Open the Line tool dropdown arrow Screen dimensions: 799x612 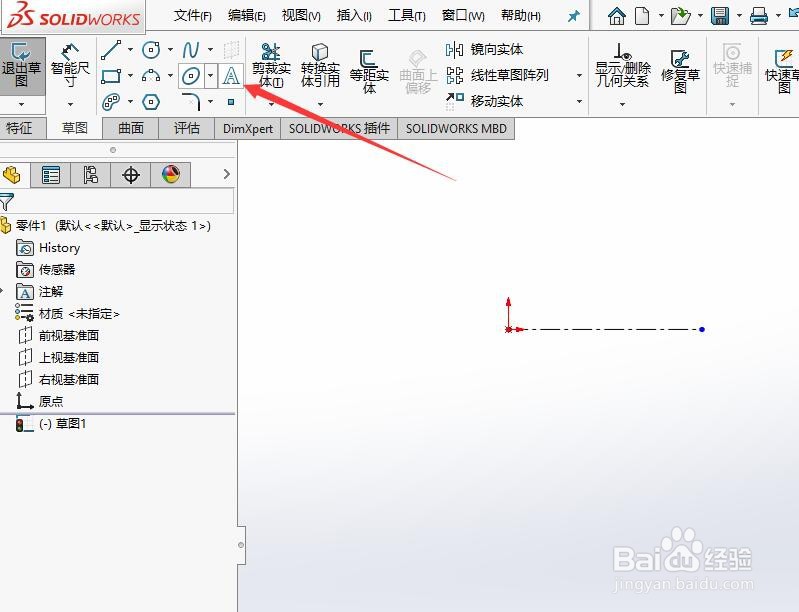[x=130, y=49]
